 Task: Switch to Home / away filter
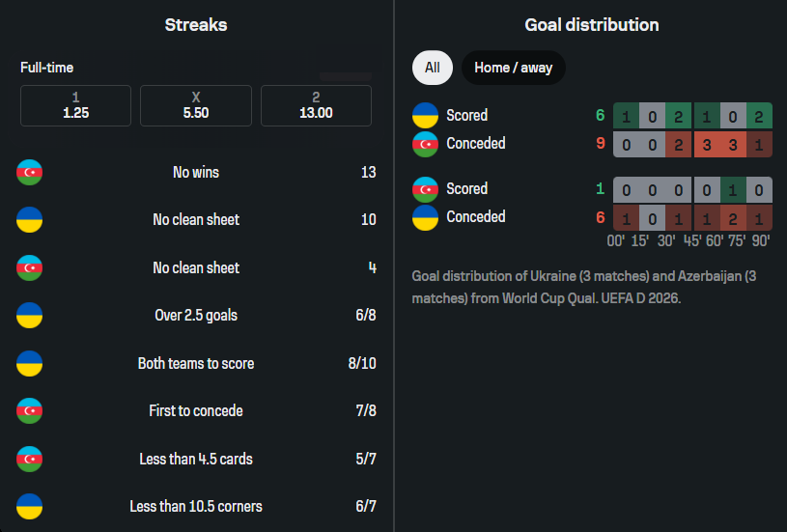pos(513,68)
